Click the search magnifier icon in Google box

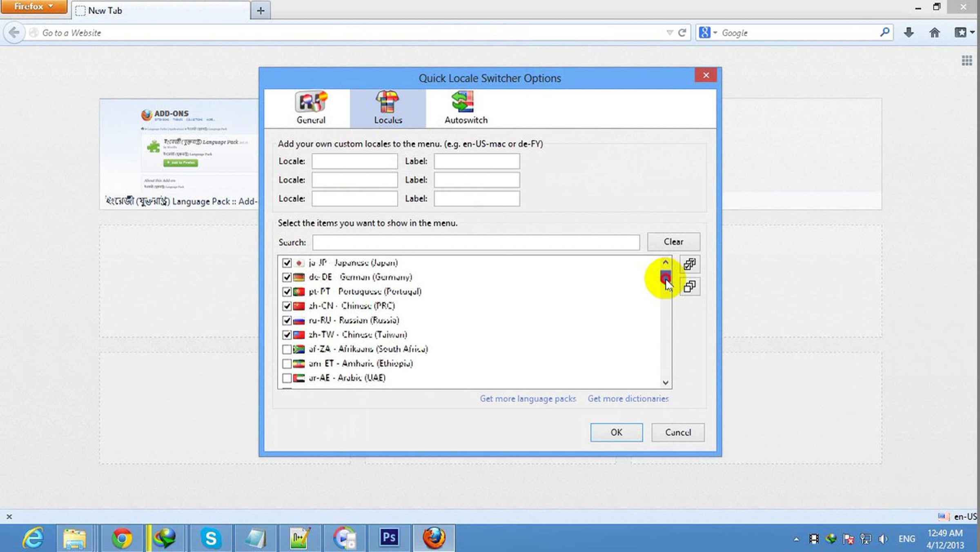click(884, 32)
